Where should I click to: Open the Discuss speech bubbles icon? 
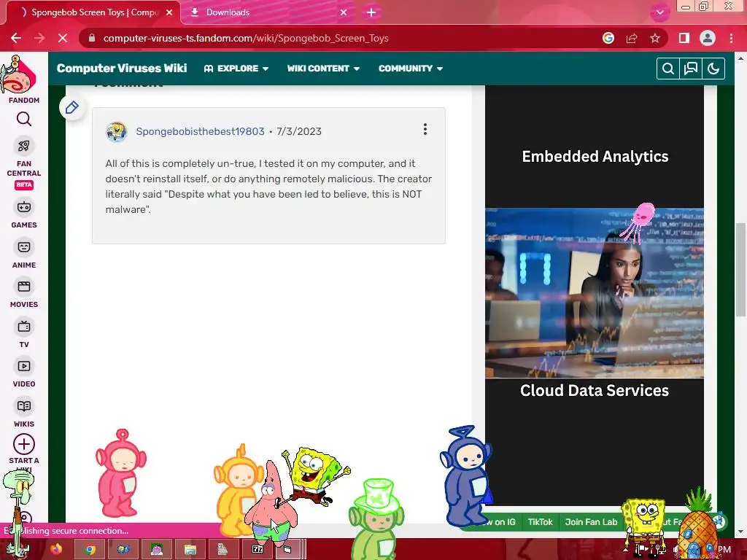tap(691, 69)
